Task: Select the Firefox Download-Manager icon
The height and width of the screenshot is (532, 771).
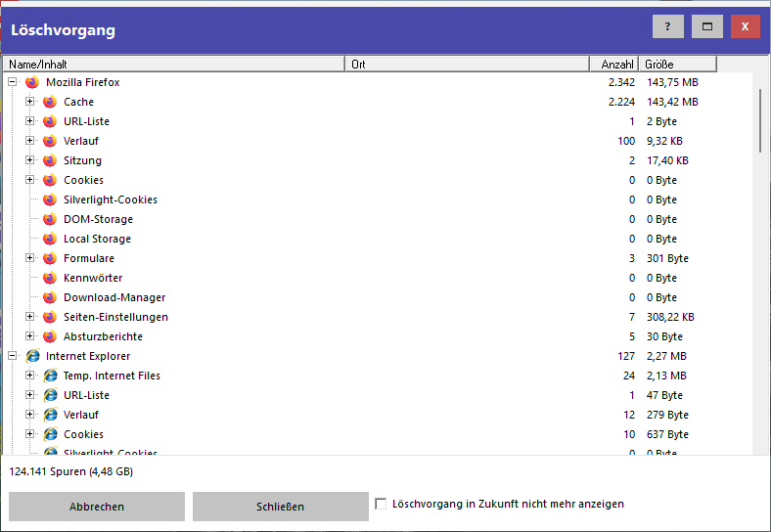Action: pyautogui.click(x=50, y=297)
